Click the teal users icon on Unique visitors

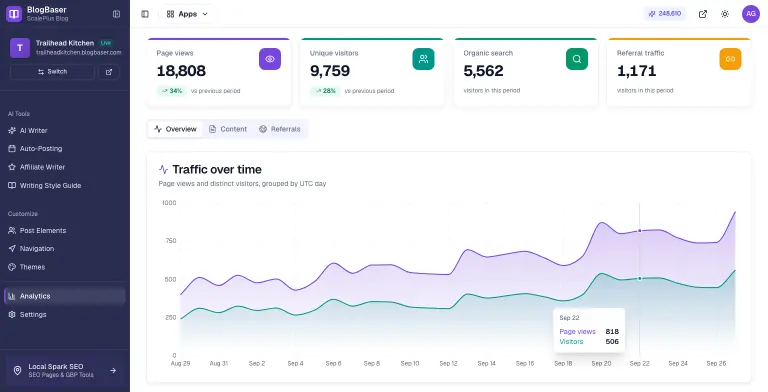click(423, 59)
